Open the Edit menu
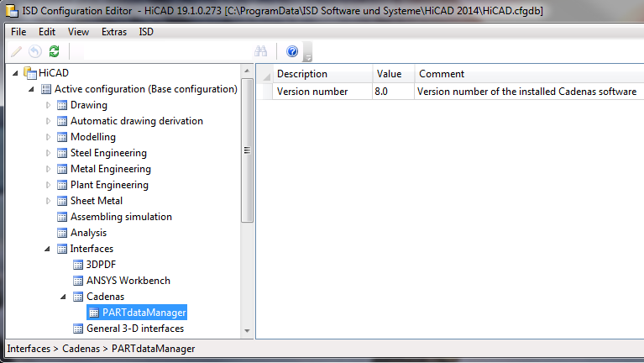Image resolution: width=644 pixels, height=363 pixels. point(47,32)
